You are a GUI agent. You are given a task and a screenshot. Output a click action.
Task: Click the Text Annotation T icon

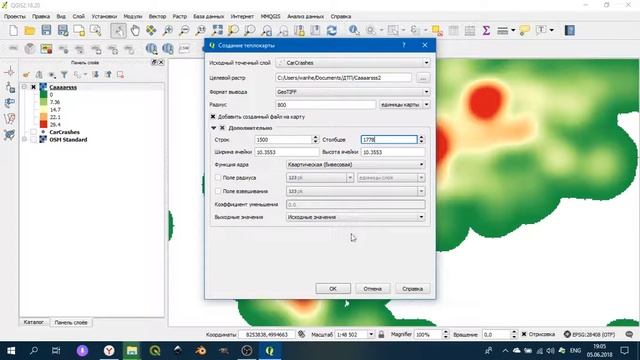[541, 30]
